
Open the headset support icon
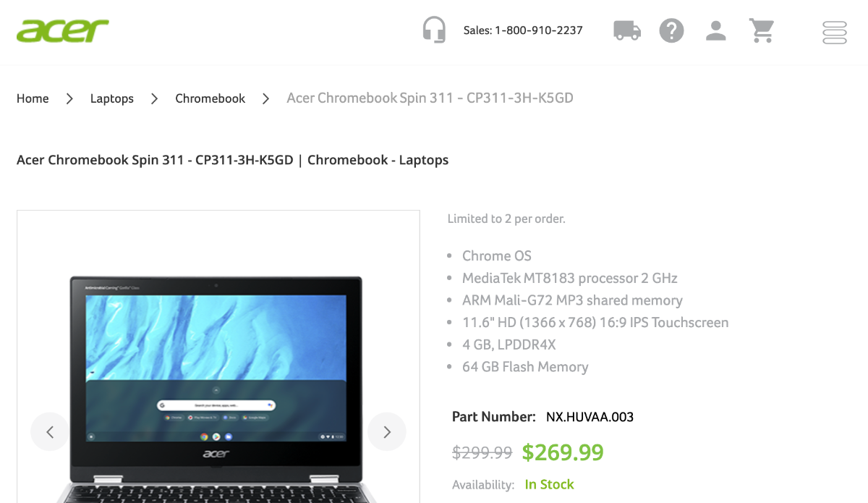click(434, 30)
